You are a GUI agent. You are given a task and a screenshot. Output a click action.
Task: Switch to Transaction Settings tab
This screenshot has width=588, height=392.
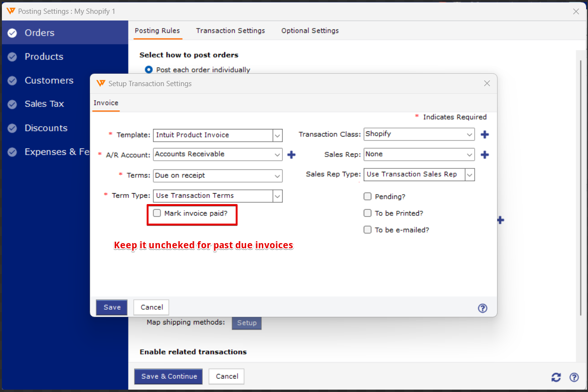[x=230, y=30]
